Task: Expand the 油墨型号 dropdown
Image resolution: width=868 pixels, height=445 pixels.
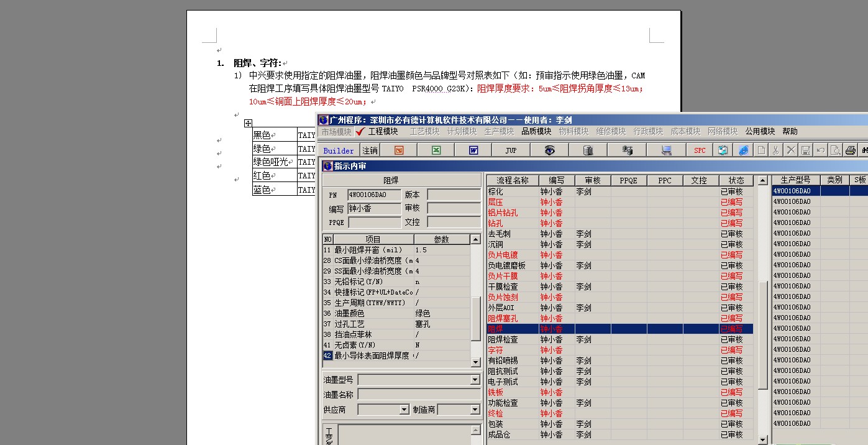Action: click(x=475, y=380)
